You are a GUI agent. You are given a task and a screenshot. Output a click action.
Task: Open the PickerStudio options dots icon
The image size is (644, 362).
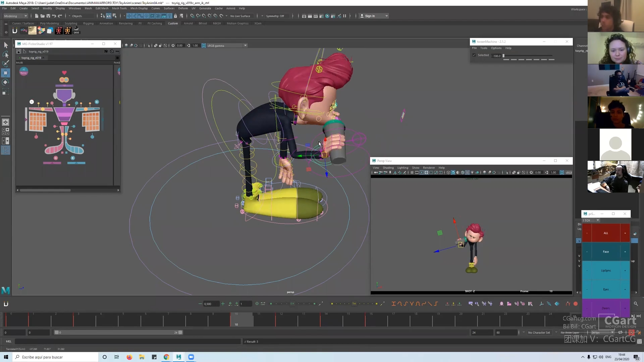tap(117, 51)
